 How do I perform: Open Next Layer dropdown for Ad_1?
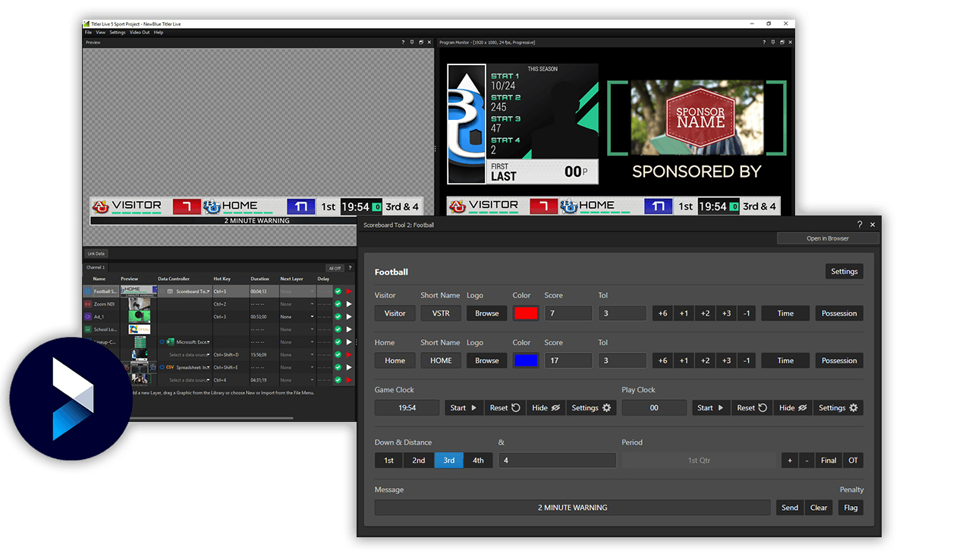(x=312, y=317)
